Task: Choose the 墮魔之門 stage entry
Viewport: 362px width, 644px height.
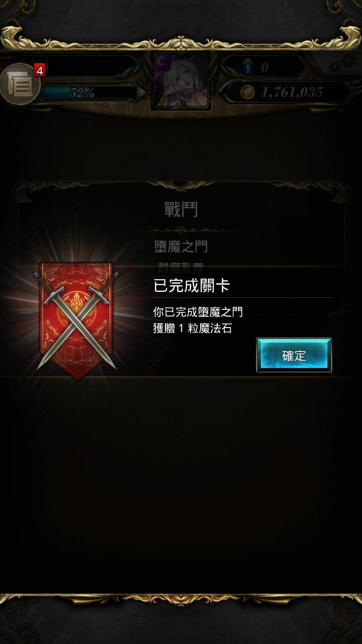Action: click(x=181, y=247)
